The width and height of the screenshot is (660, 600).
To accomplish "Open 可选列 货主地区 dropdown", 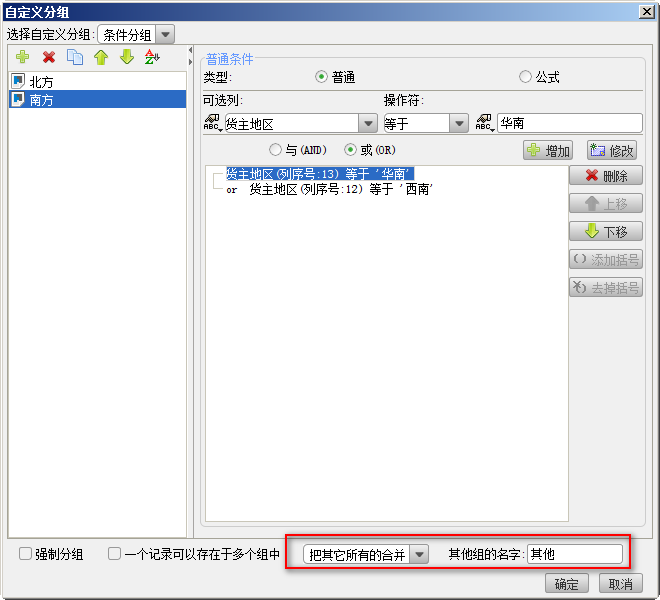I will click(x=368, y=124).
